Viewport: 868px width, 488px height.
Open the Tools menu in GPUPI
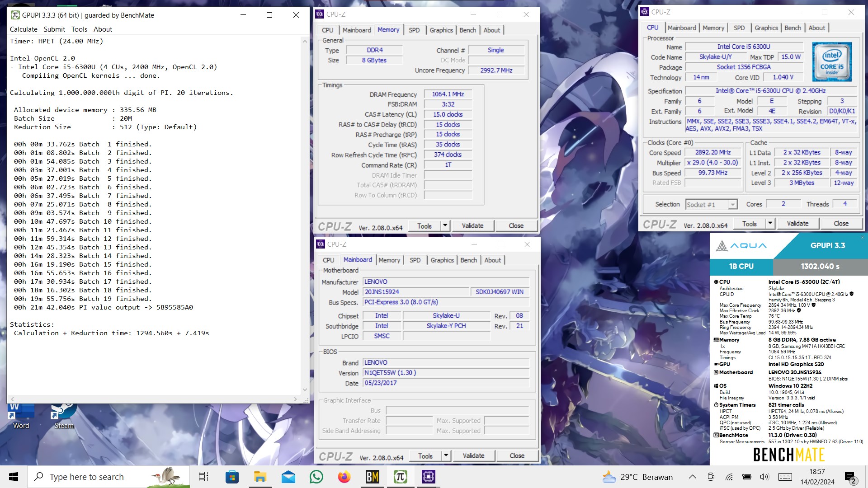pyautogui.click(x=79, y=29)
